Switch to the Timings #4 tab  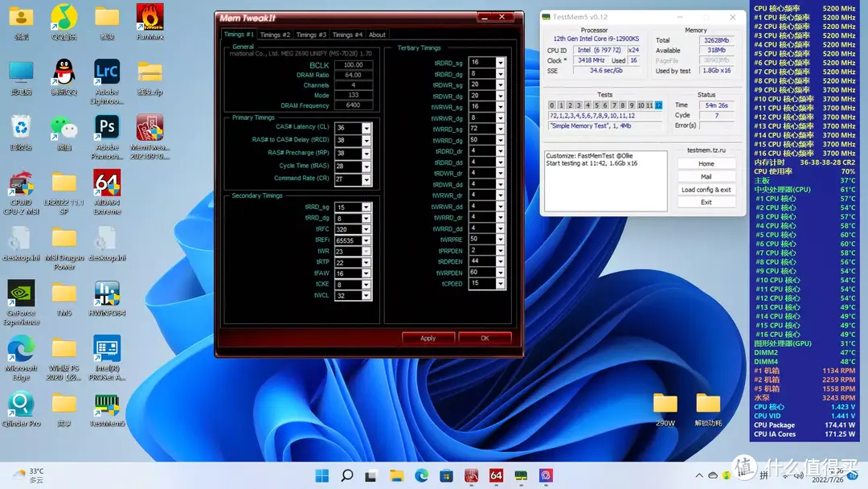[347, 35]
